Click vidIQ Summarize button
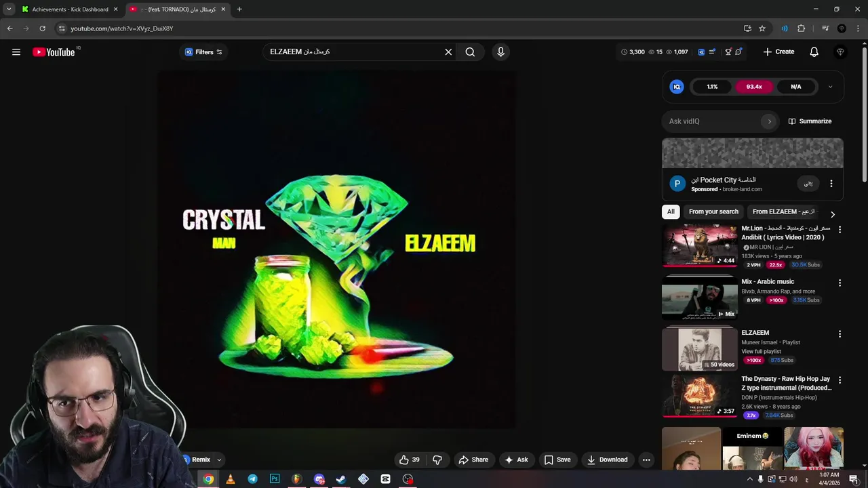Screen dimensions: 868x488 [810, 121]
